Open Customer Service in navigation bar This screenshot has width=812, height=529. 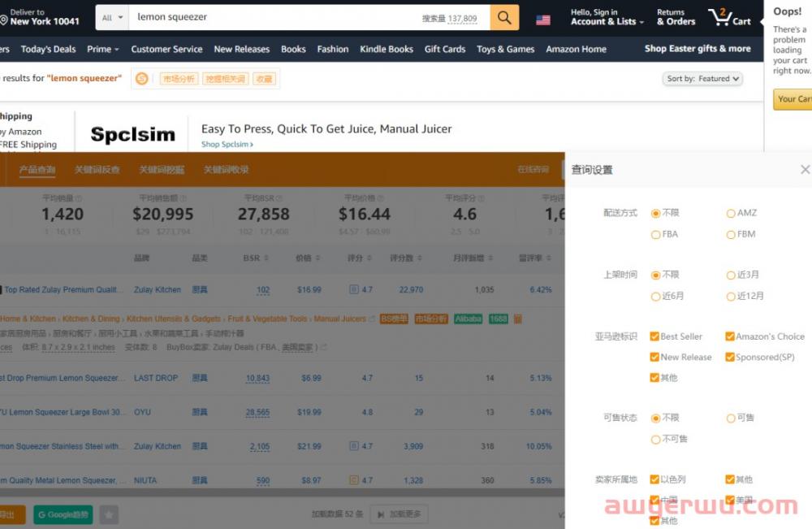pyautogui.click(x=166, y=50)
